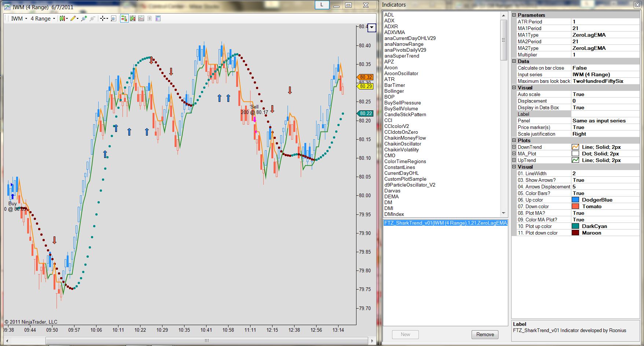The height and width of the screenshot is (346, 644).
Task: Toggle the Color Bars? True value
Action: [605, 193]
